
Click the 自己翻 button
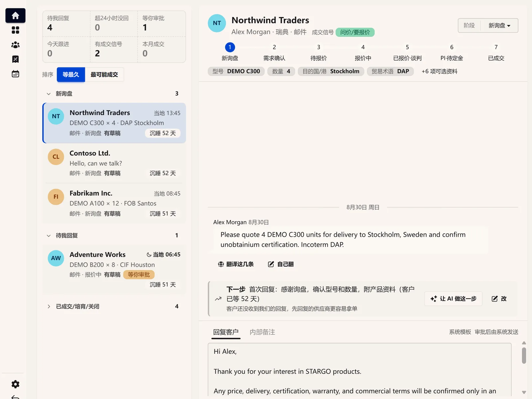[281, 264]
